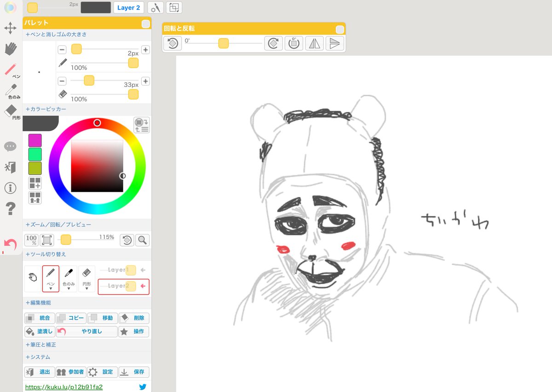The width and height of the screenshot is (552, 392).
Task: Pick the magenta palette swatch
Action: click(35, 140)
